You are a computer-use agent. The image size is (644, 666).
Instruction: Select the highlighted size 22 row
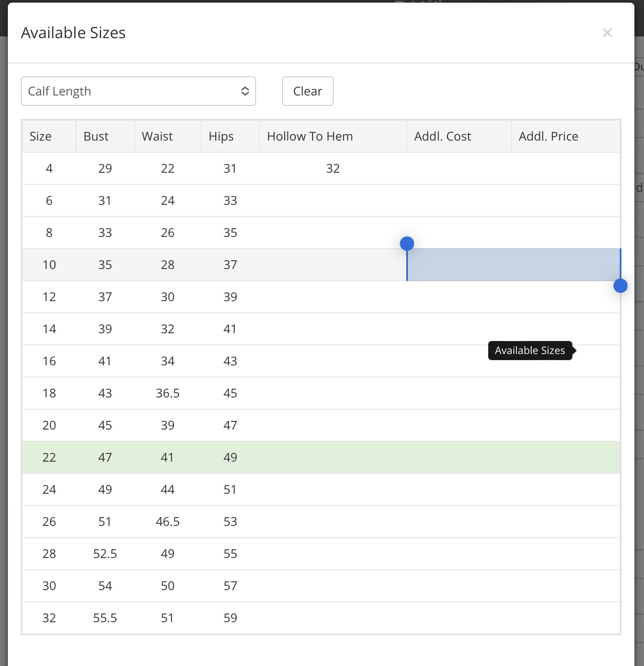coord(321,457)
